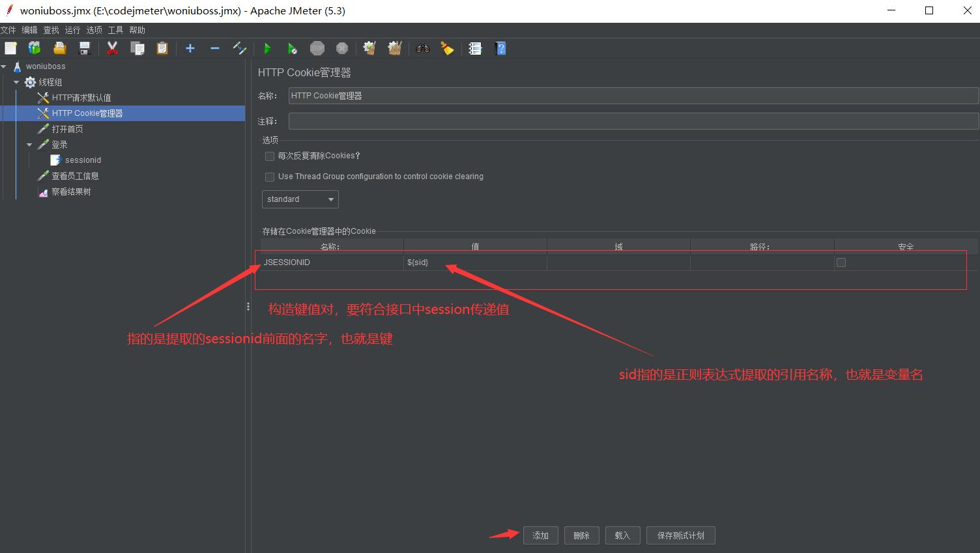Select the 察看结果树 listener
Screen dimensions: 980x553
point(72,192)
